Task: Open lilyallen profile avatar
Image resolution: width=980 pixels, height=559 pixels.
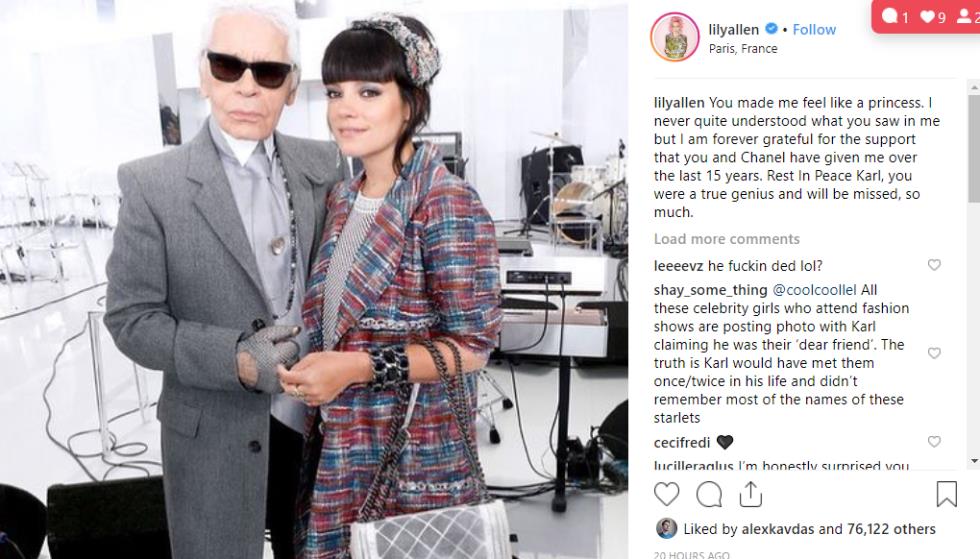Action: [675, 38]
